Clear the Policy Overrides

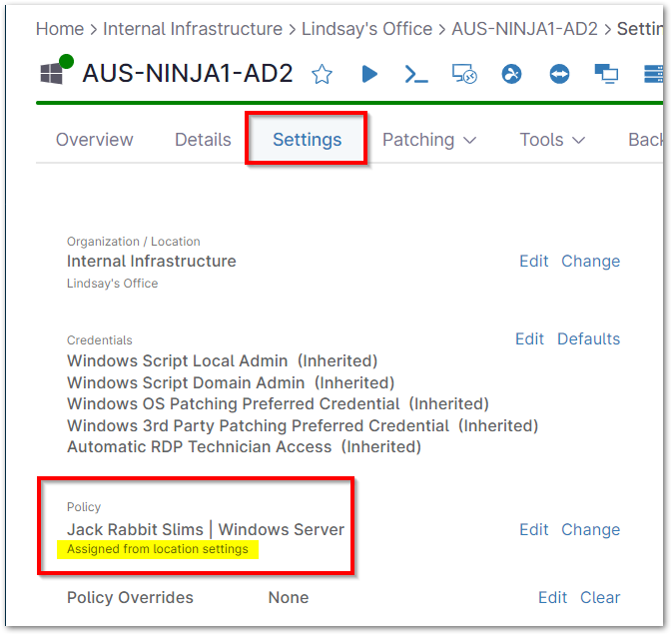[600, 597]
